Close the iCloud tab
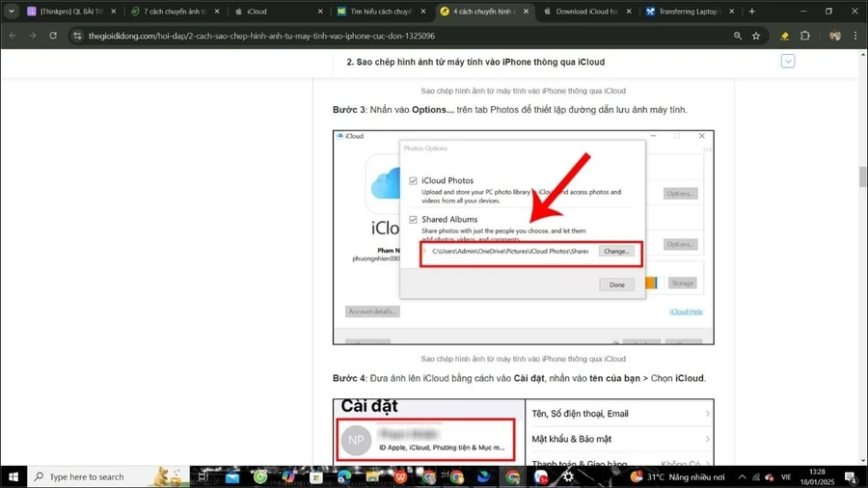The height and width of the screenshot is (488, 868). click(x=320, y=11)
